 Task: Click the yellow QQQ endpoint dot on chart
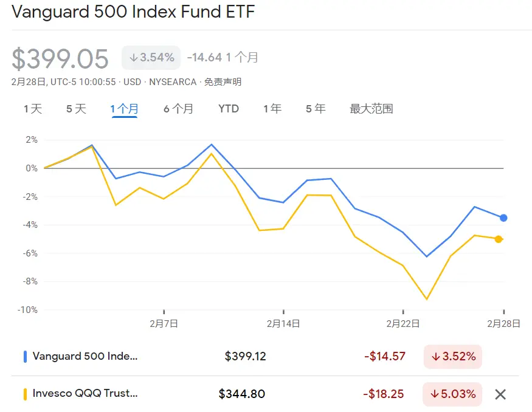point(499,239)
